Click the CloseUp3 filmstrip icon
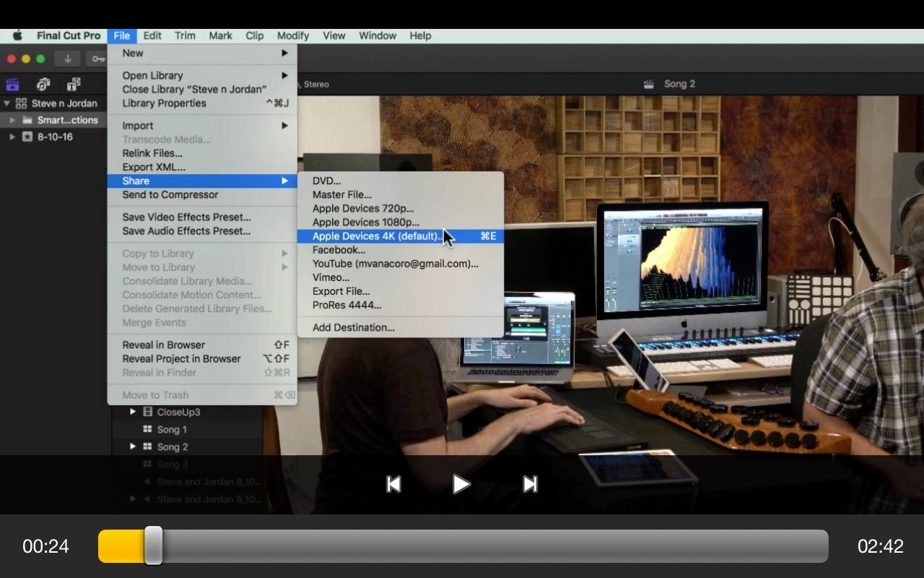 (147, 412)
